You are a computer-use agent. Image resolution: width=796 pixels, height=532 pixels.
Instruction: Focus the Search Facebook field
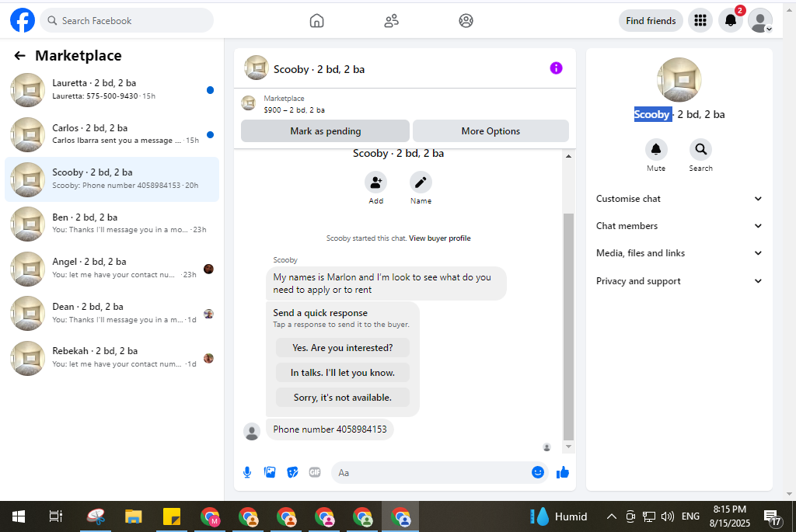127,21
